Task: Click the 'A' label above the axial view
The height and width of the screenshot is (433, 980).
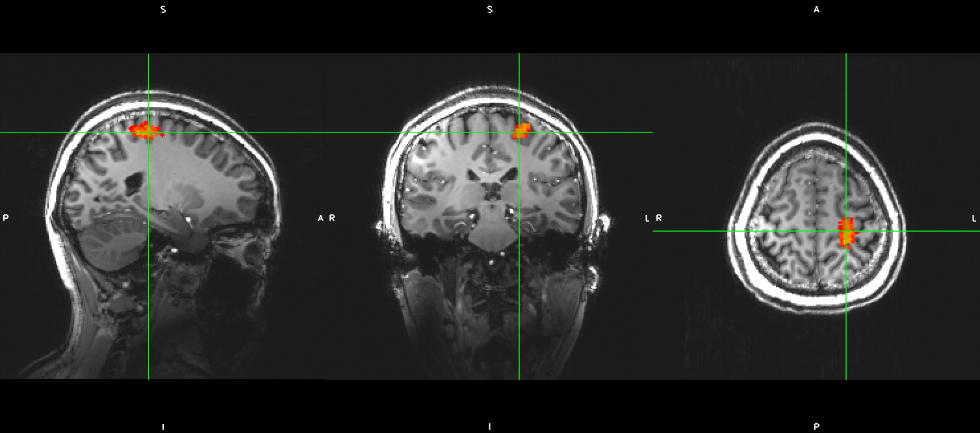Action: (816, 10)
